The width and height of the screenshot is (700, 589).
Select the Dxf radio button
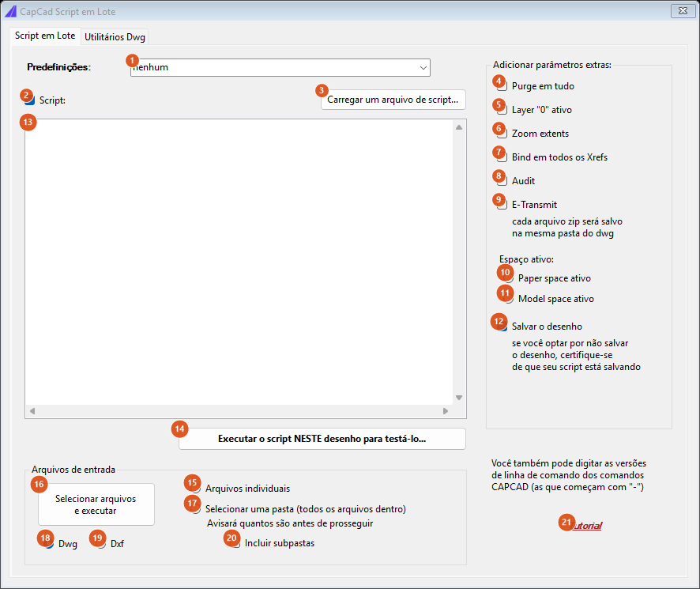[101, 544]
